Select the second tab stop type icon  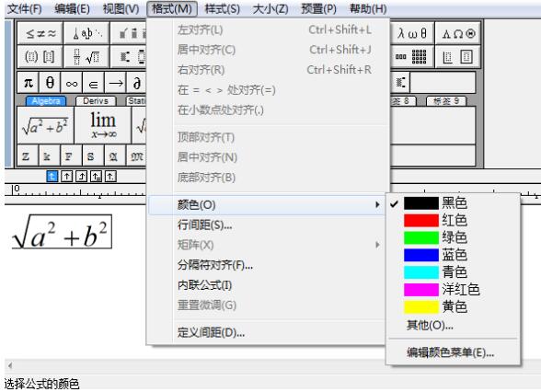[x=66, y=177]
